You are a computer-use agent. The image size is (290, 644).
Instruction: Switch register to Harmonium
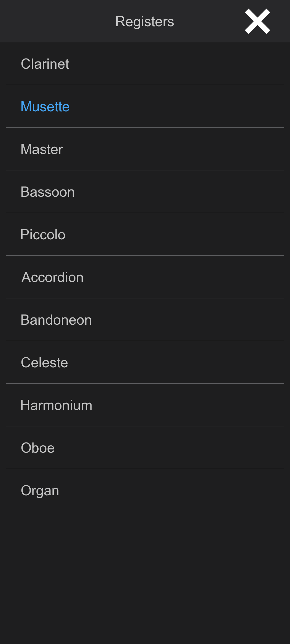(56, 405)
